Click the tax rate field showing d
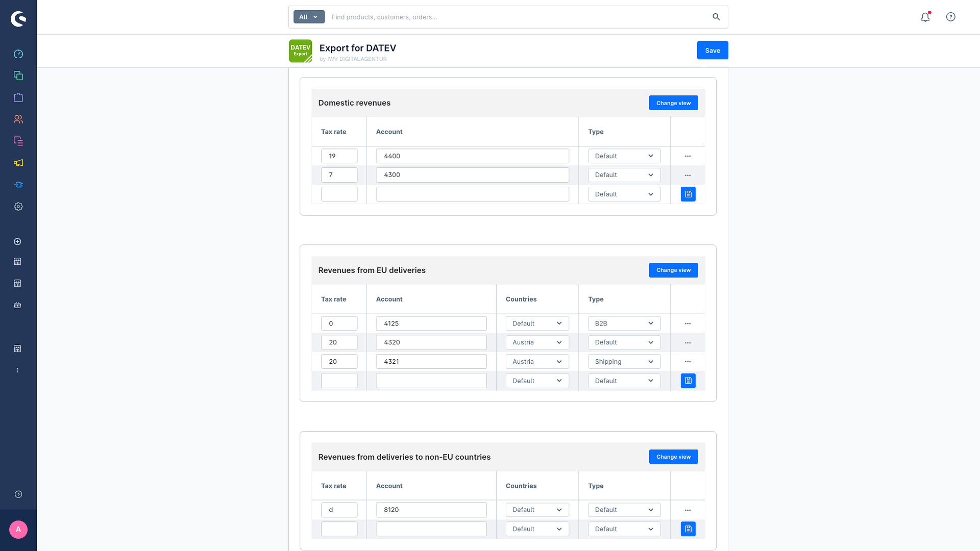 pos(339,510)
